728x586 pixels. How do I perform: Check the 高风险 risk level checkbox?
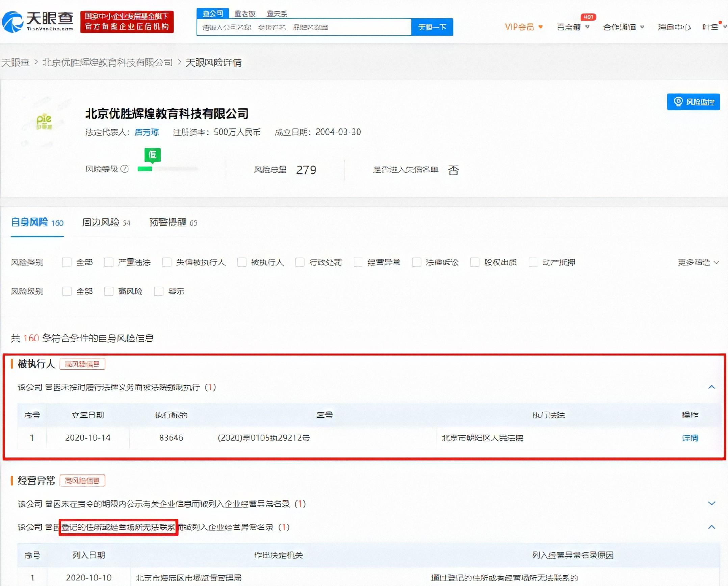(x=109, y=291)
